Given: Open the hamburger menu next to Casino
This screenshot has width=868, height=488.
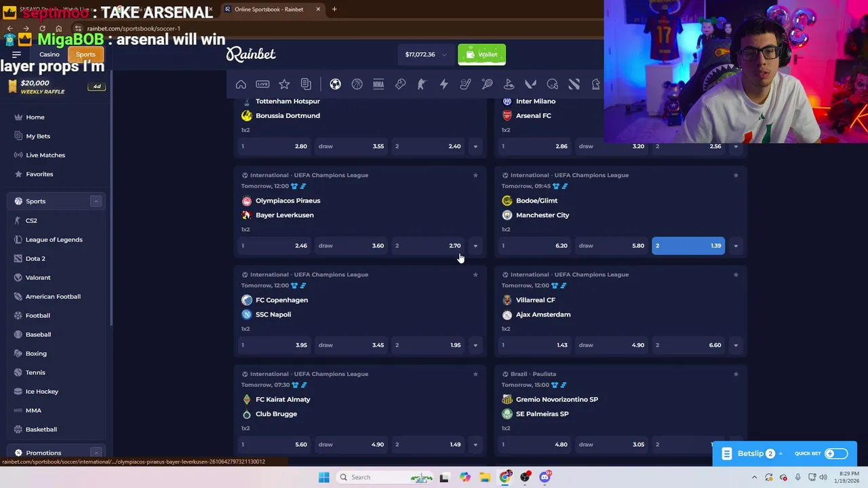Looking at the screenshot, I should coord(17,54).
